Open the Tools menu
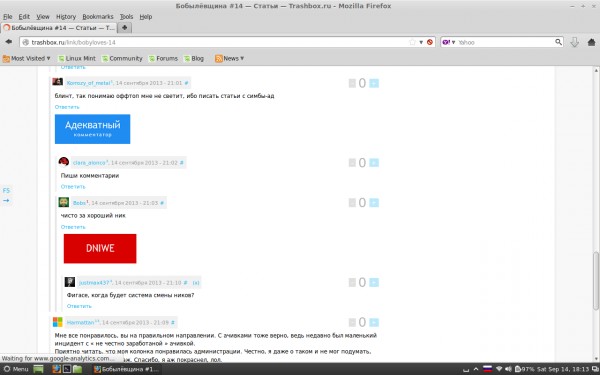 click(126, 16)
